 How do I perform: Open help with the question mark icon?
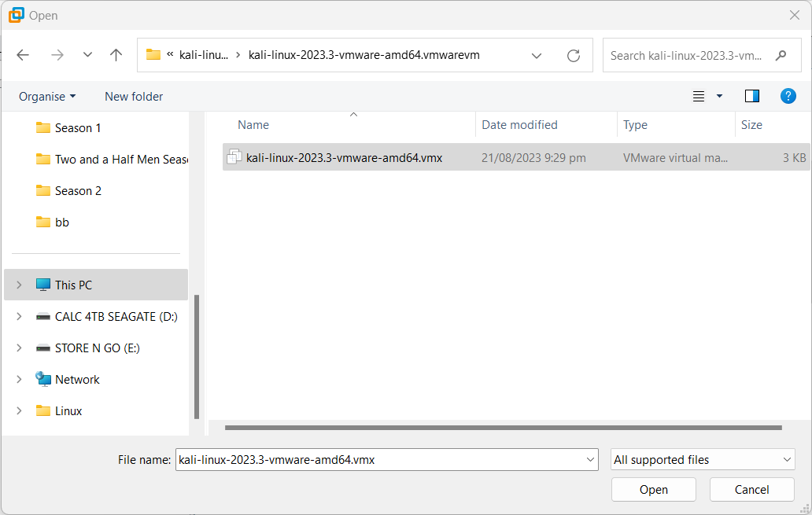click(788, 96)
